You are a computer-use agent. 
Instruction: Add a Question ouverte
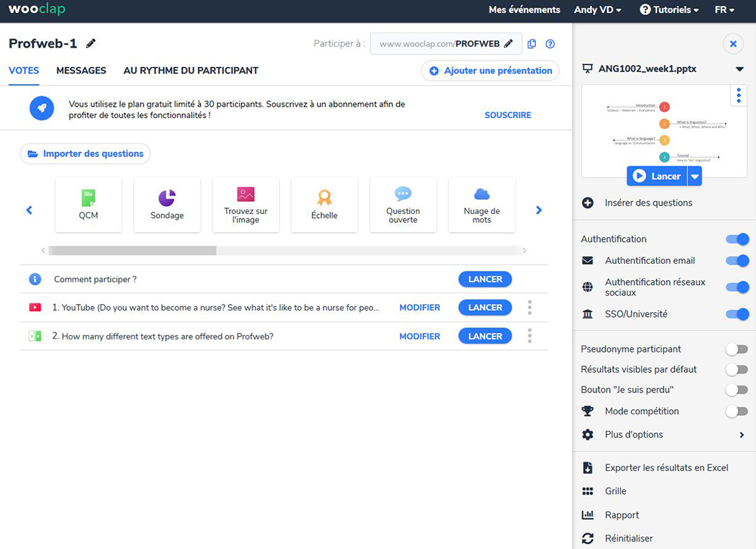(x=403, y=204)
